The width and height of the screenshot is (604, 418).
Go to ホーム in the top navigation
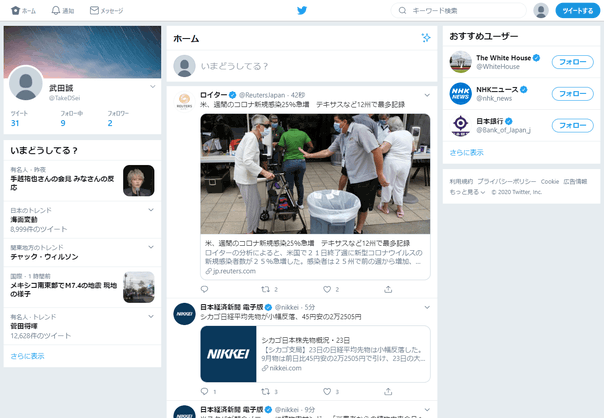23,11
